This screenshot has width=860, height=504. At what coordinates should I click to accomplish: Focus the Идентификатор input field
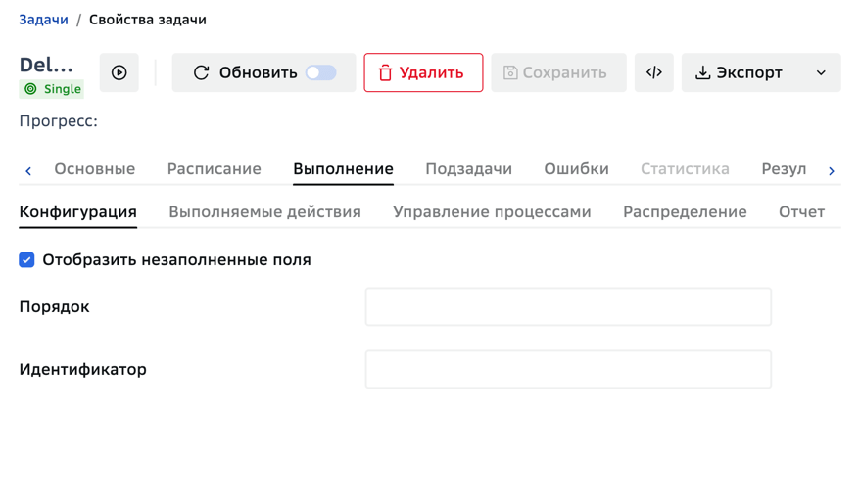(568, 369)
